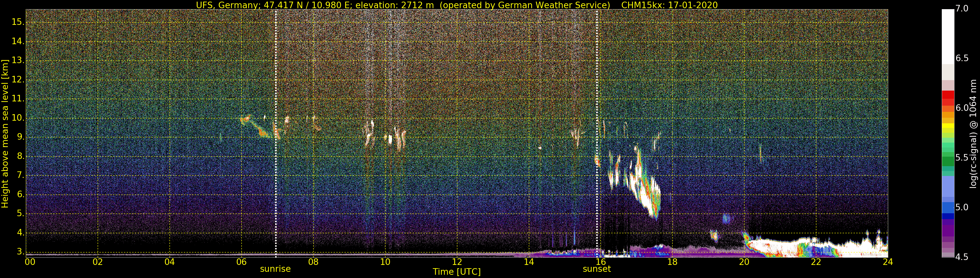Click the '5.' height tick label

click(21, 214)
